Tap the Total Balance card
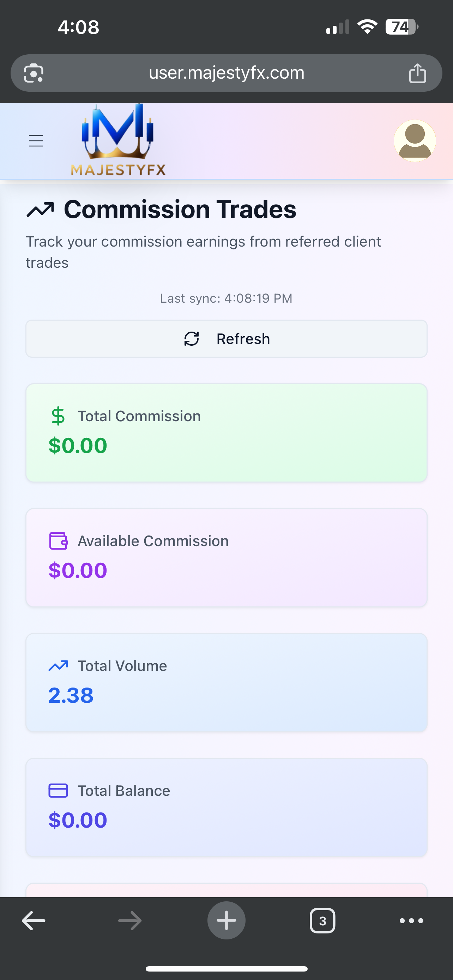This screenshot has height=980, width=453. point(226,807)
